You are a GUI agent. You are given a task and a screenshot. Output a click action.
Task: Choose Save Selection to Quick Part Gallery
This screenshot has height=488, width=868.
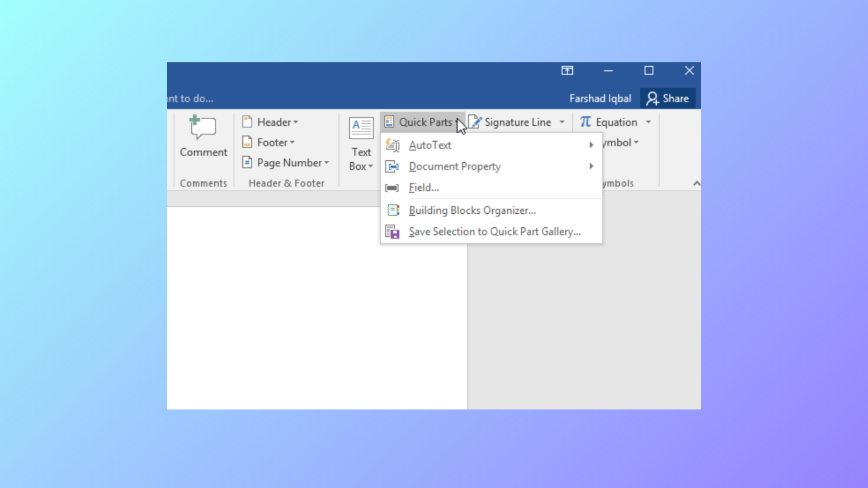(495, 231)
